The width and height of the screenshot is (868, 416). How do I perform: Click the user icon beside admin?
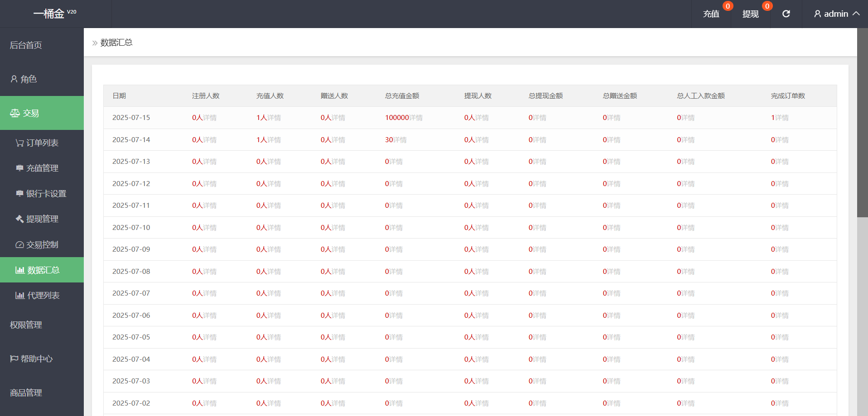click(x=817, y=14)
